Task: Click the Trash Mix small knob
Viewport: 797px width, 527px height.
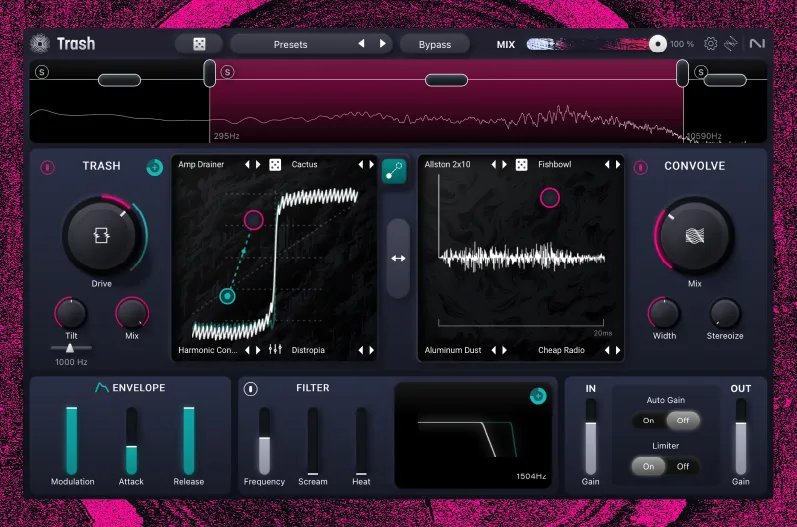Action: point(132,313)
